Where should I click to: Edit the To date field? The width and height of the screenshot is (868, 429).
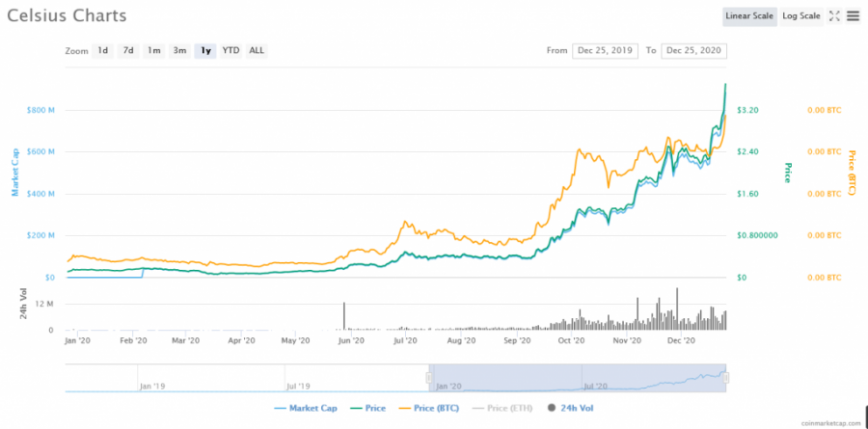point(694,51)
